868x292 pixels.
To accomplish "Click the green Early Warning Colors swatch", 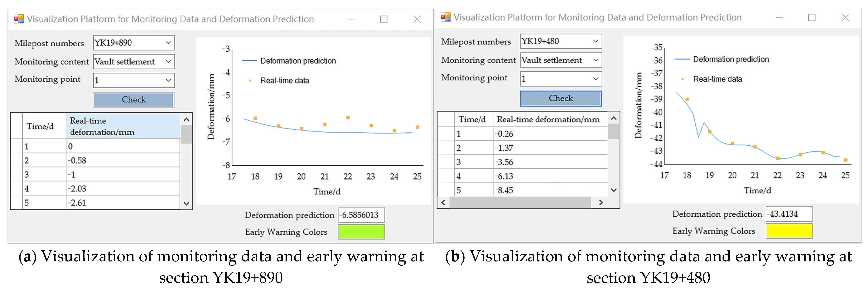I will (x=361, y=232).
